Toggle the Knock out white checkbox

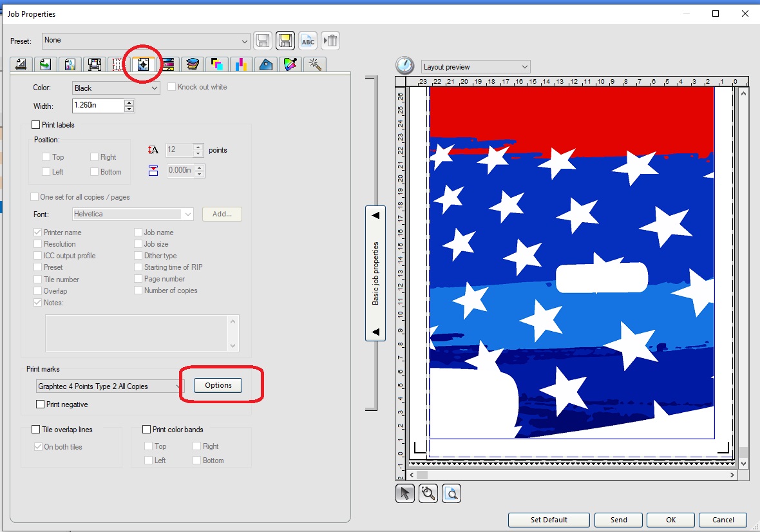click(171, 87)
